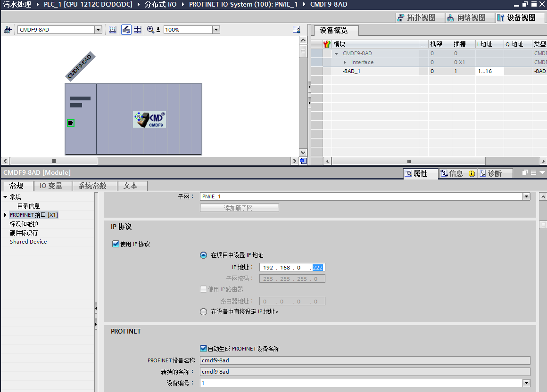Screen dimensions: 547x392
Task: Switch to the 网络视图 tab
Action: point(466,17)
